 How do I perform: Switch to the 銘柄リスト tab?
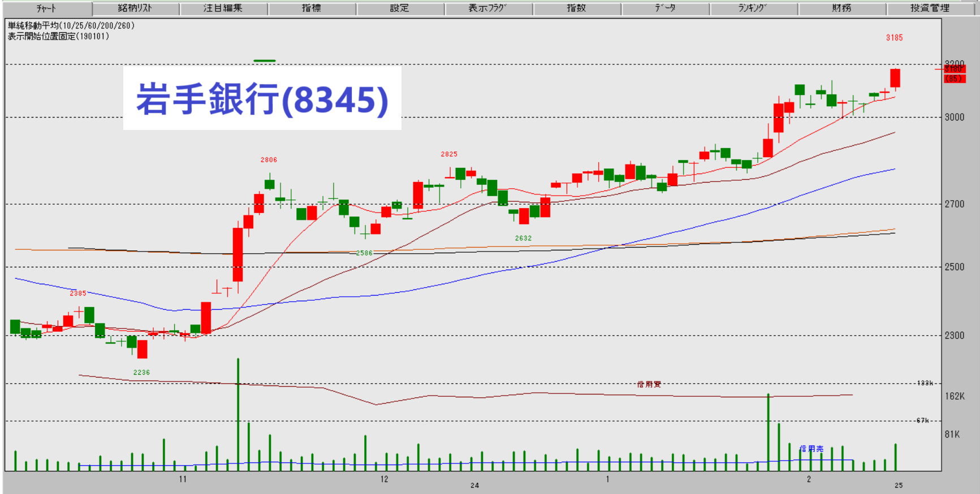coord(136,8)
